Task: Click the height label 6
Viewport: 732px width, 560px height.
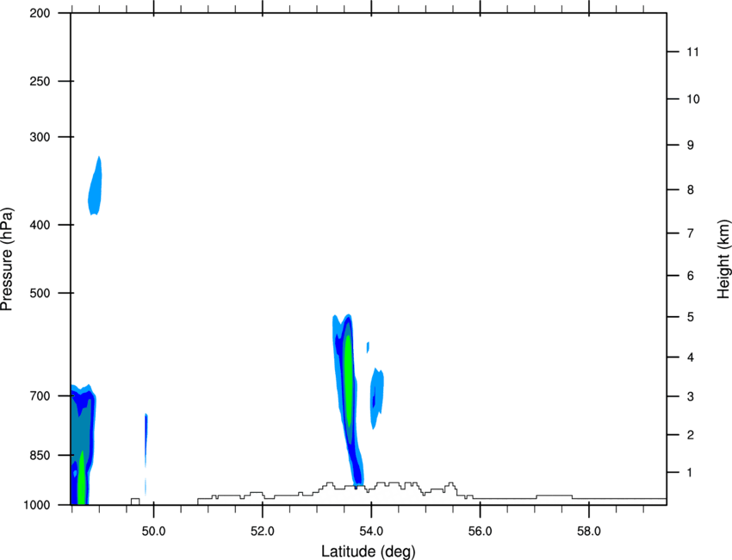Action: [691, 276]
